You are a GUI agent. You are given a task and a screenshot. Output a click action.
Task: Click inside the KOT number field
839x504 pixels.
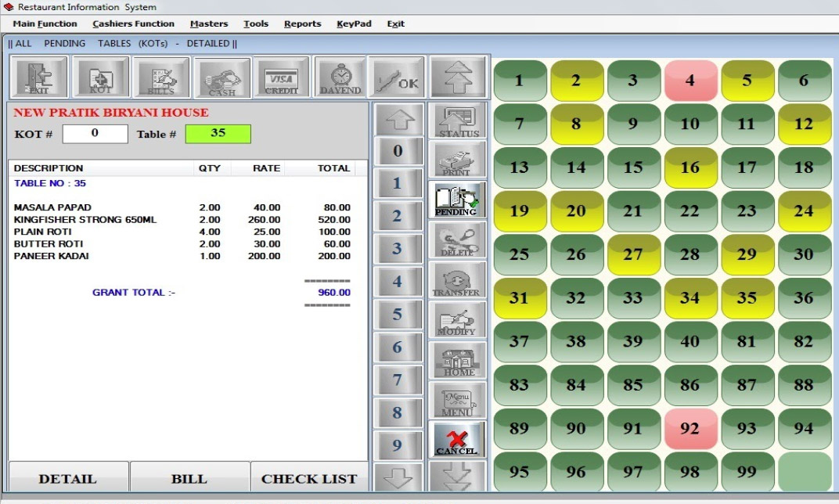pyautogui.click(x=95, y=134)
